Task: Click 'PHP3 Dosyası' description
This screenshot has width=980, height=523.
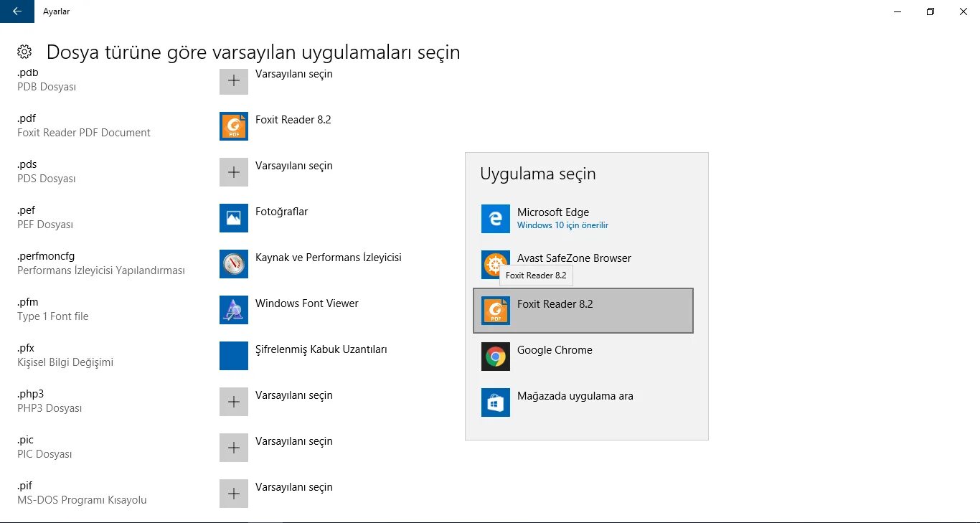Action: (x=50, y=408)
